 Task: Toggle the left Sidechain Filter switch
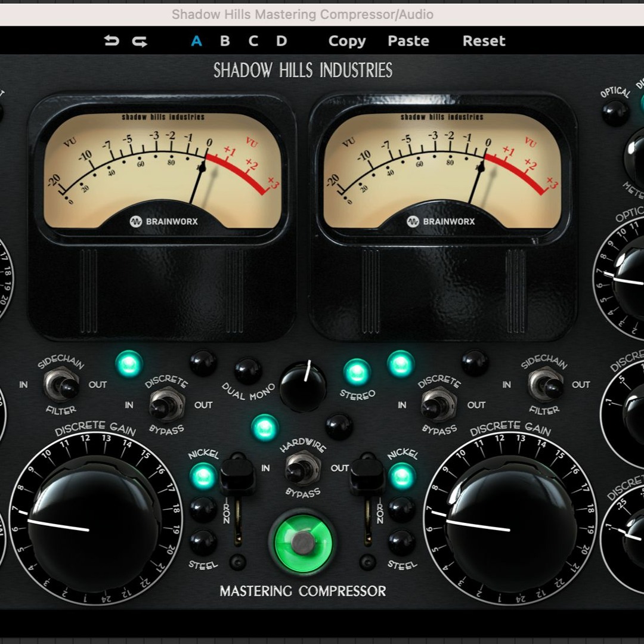click(x=62, y=384)
